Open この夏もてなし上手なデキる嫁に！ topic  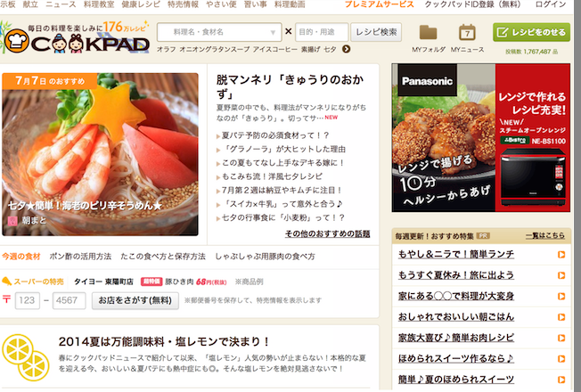(x=283, y=163)
